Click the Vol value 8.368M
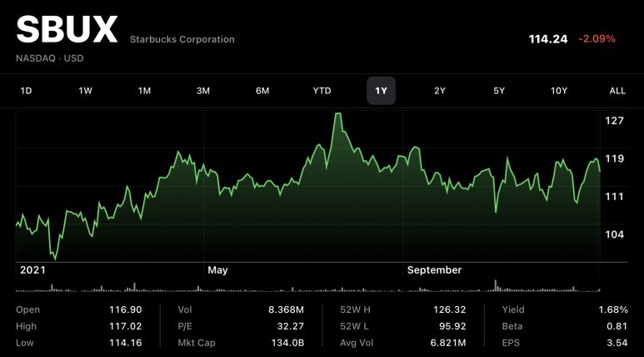This screenshot has height=357, width=644. [x=287, y=309]
